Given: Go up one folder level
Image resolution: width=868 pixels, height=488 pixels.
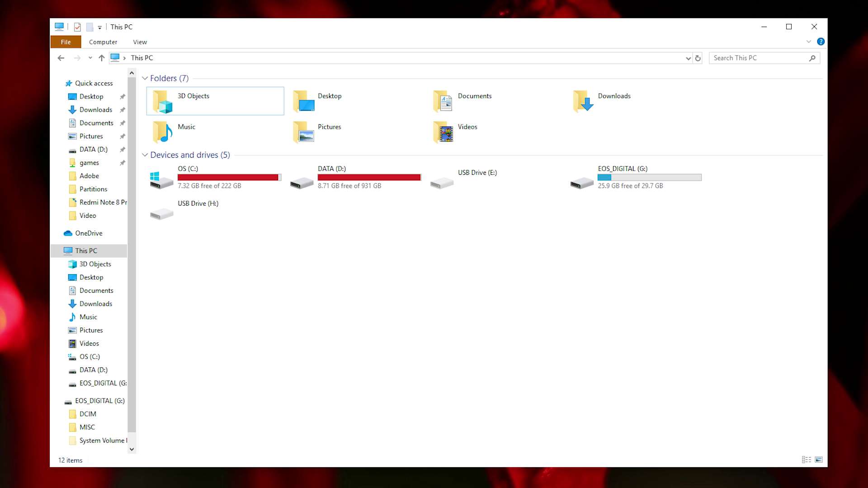Looking at the screenshot, I should tap(102, 58).
